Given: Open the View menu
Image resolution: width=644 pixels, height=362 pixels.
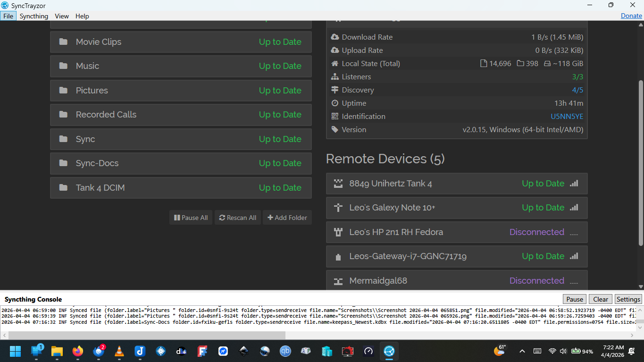Looking at the screenshot, I should pos(62,16).
